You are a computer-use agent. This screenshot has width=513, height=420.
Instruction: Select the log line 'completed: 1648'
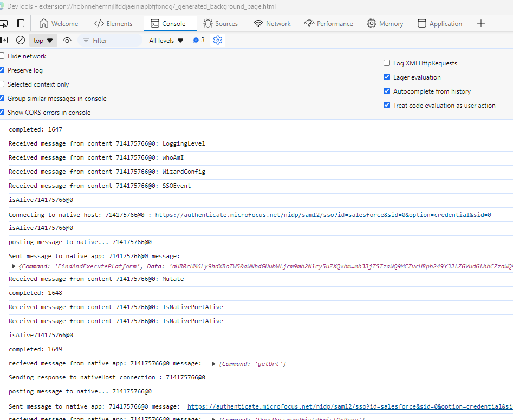tap(35, 293)
